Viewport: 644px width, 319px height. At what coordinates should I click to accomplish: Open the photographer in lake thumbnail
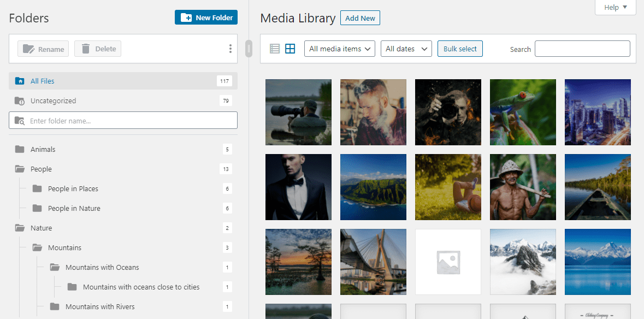click(x=299, y=112)
